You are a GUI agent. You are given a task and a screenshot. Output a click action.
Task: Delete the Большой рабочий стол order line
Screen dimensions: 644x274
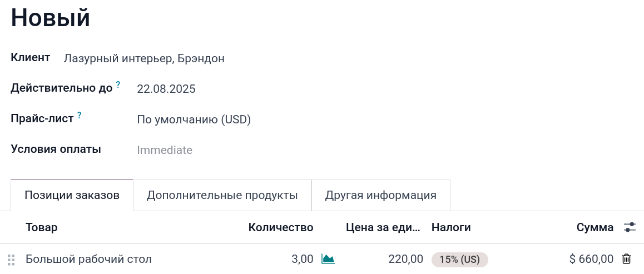(x=626, y=259)
